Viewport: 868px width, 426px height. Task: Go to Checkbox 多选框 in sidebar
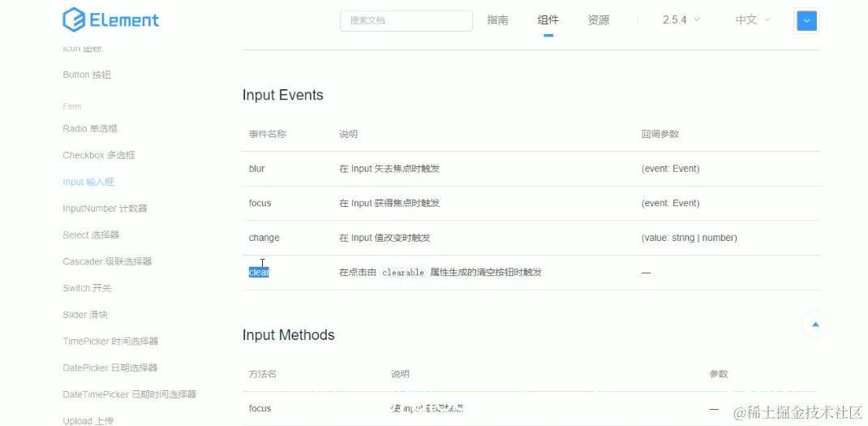pyautogui.click(x=98, y=155)
